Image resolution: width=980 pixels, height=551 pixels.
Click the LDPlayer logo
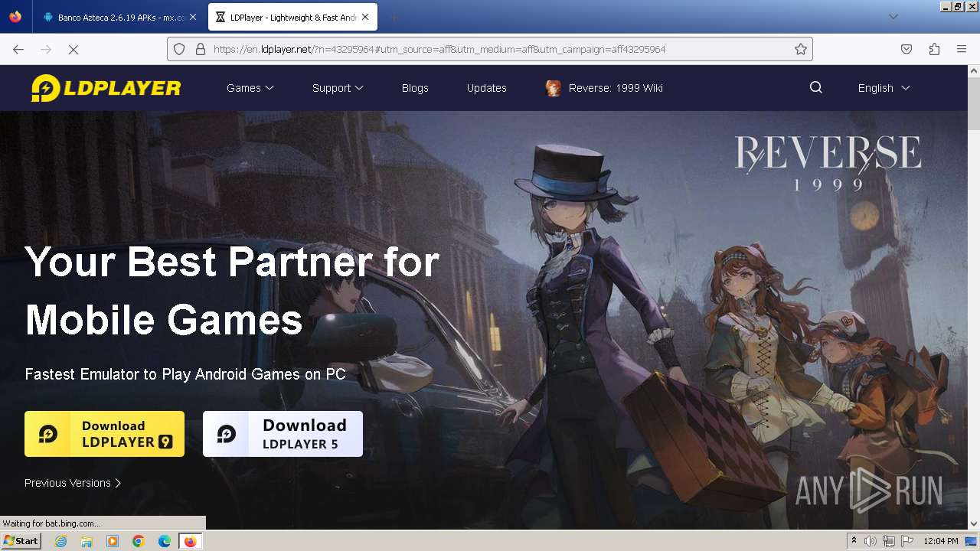(x=106, y=88)
